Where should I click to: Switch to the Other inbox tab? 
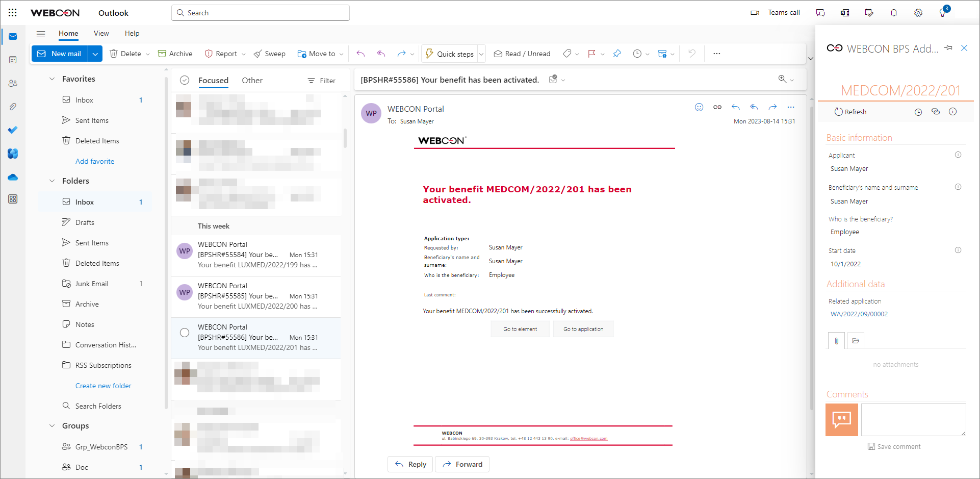[x=252, y=81]
